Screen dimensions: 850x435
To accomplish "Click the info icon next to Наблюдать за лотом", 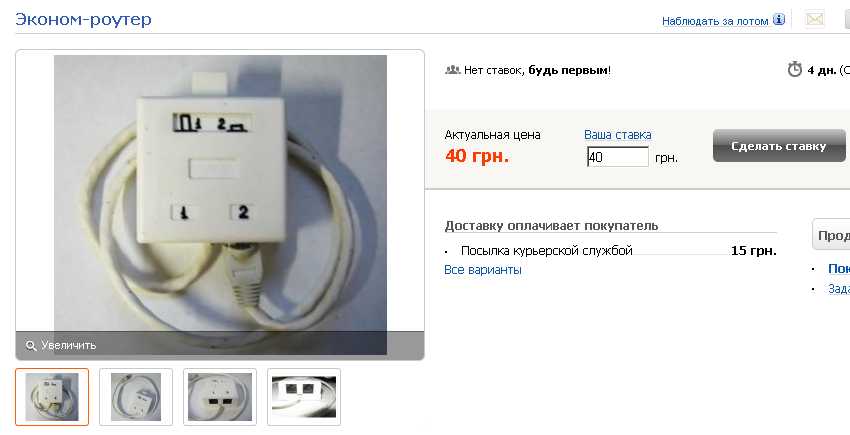I will coord(778,20).
